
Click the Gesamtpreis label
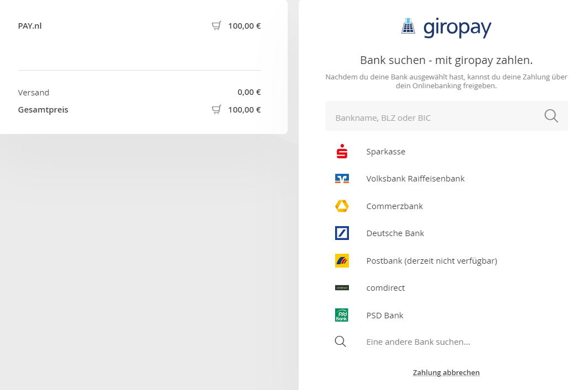43,110
